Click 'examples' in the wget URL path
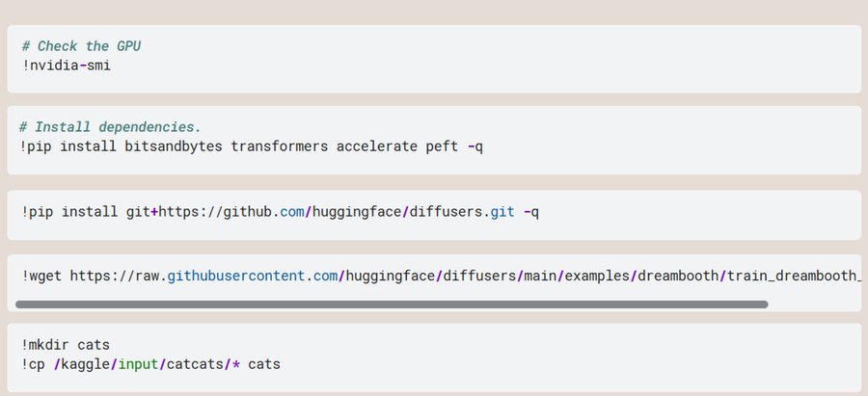 [592, 277]
